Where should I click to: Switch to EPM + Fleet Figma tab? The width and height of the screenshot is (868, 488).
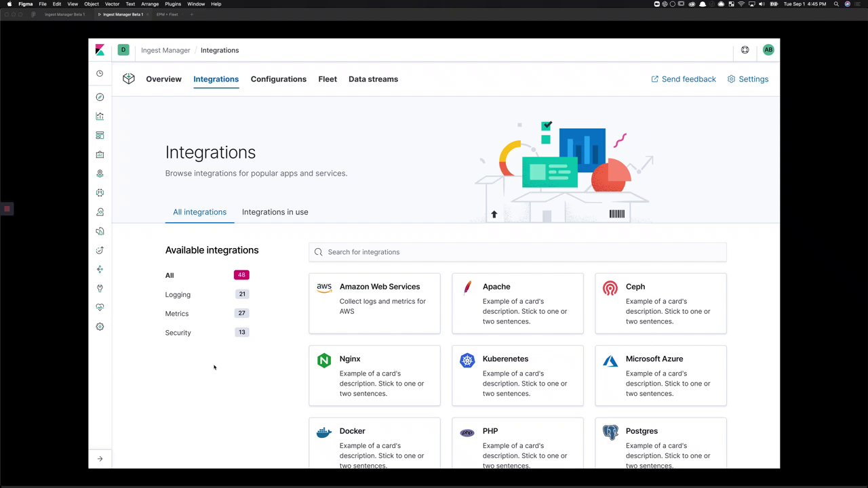tap(167, 14)
